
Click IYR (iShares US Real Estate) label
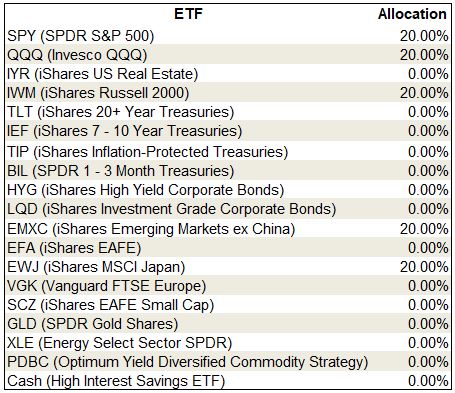pyautogui.click(x=103, y=74)
